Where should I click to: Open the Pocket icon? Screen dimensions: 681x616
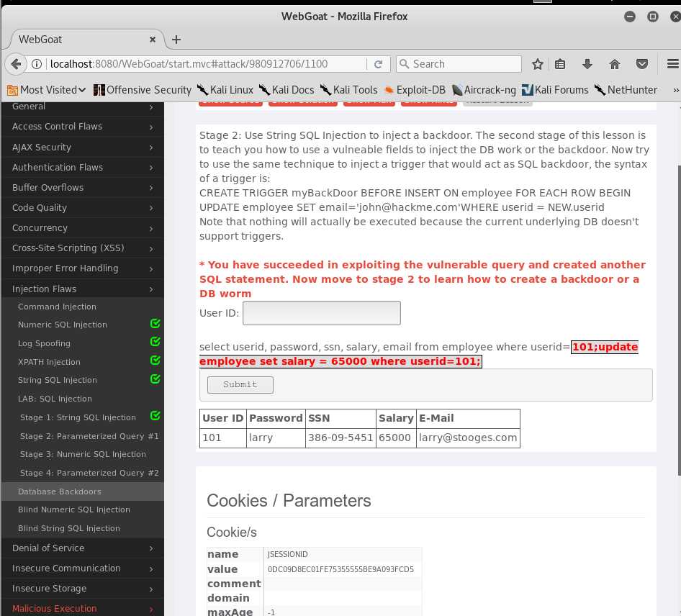(642, 64)
